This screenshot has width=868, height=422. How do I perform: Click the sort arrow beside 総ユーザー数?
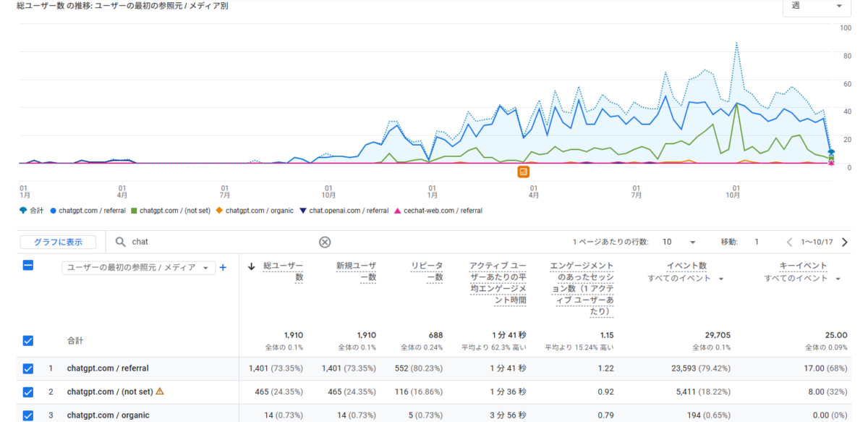point(252,266)
